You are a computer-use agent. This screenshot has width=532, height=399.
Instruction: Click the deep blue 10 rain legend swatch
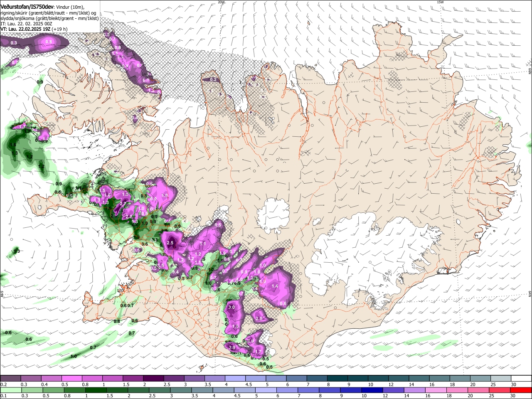click(x=372, y=390)
